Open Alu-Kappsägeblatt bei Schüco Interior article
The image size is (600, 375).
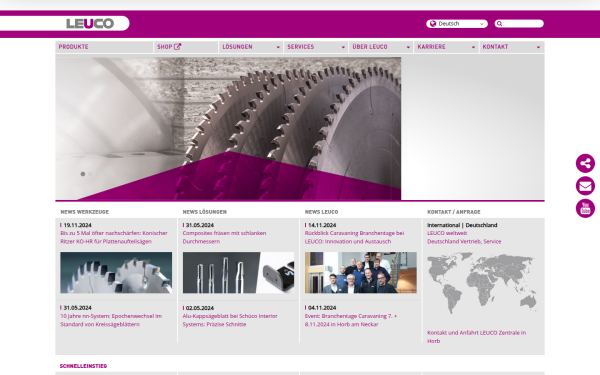tap(230, 320)
